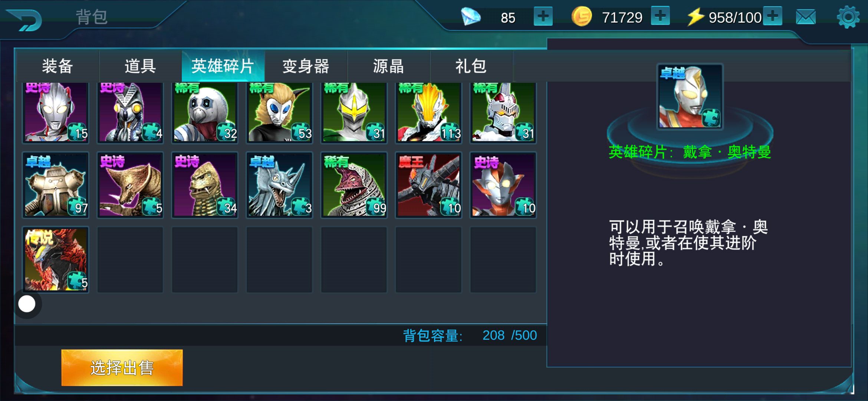This screenshot has width=868, height=401.
Task: Open the 源晶 tab
Action: pyautogui.click(x=388, y=66)
